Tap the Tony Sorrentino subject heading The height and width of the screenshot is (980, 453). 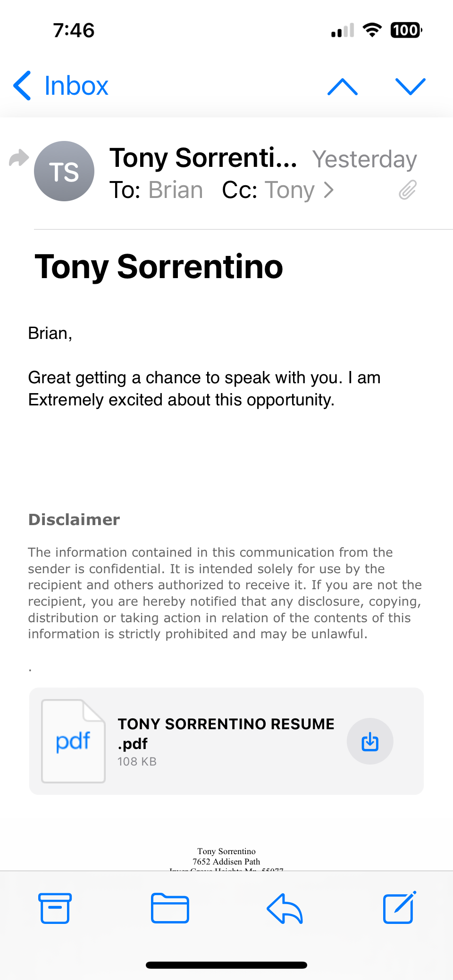coord(159,267)
